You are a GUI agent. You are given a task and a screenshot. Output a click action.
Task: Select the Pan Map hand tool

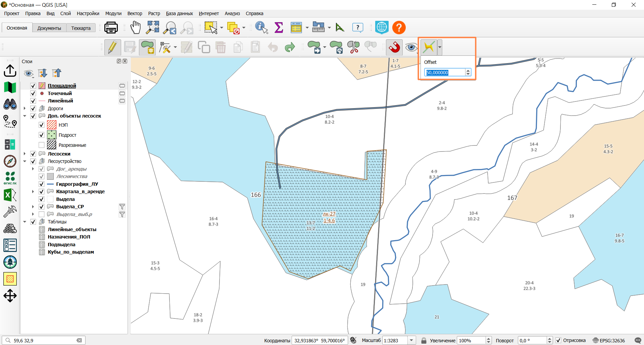(135, 28)
